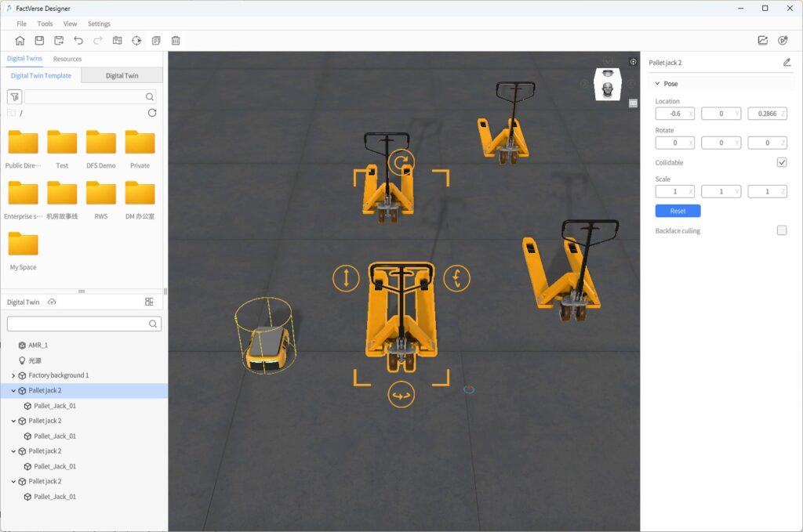This screenshot has height=532, width=803.
Task: Click the filter icon beside the template search
Action: [x=14, y=97]
